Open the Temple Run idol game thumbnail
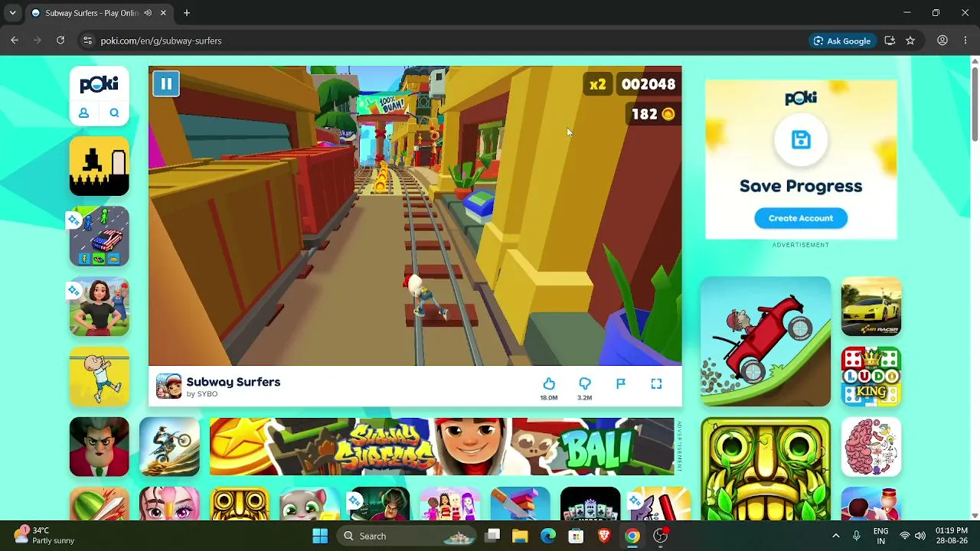Viewport: 980px width, 551px height. (x=766, y=469)
